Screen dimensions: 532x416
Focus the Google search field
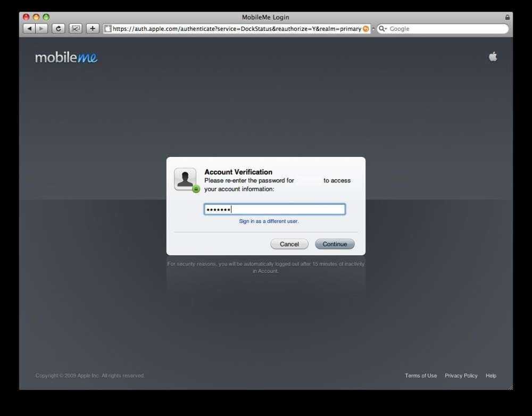[447, 29]
